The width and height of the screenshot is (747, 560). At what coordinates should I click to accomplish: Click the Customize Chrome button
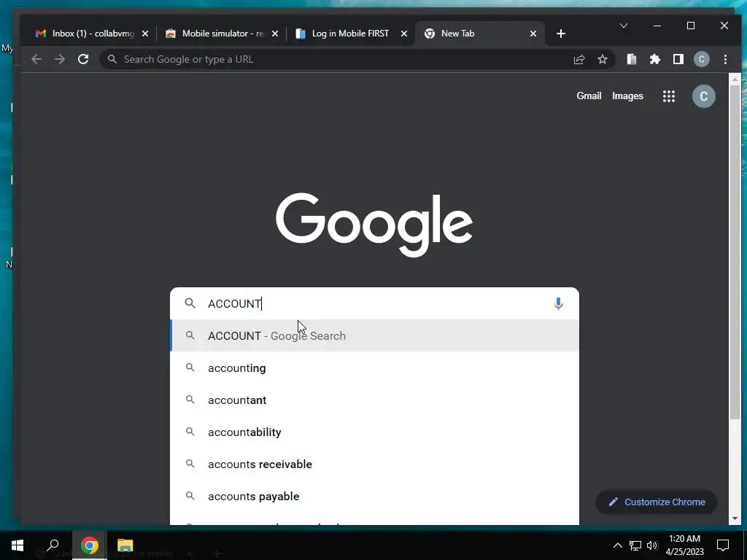[657, 502]
